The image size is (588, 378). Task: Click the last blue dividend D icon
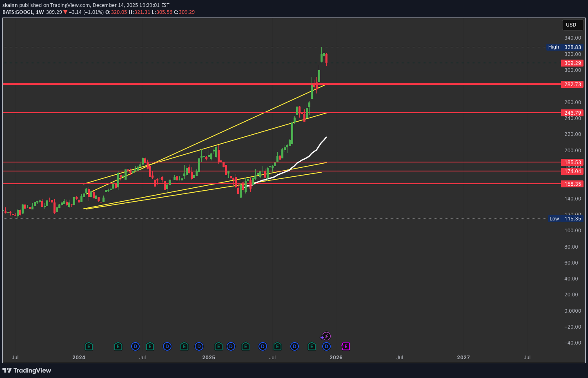coord(326,347)
